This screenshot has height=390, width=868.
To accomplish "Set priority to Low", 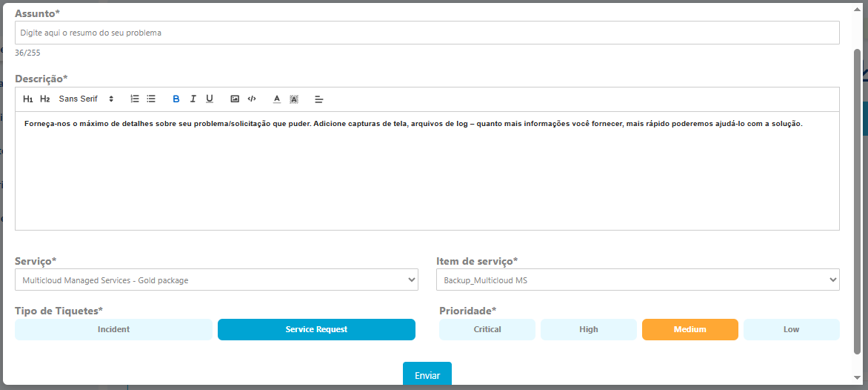I will [791, 329].
